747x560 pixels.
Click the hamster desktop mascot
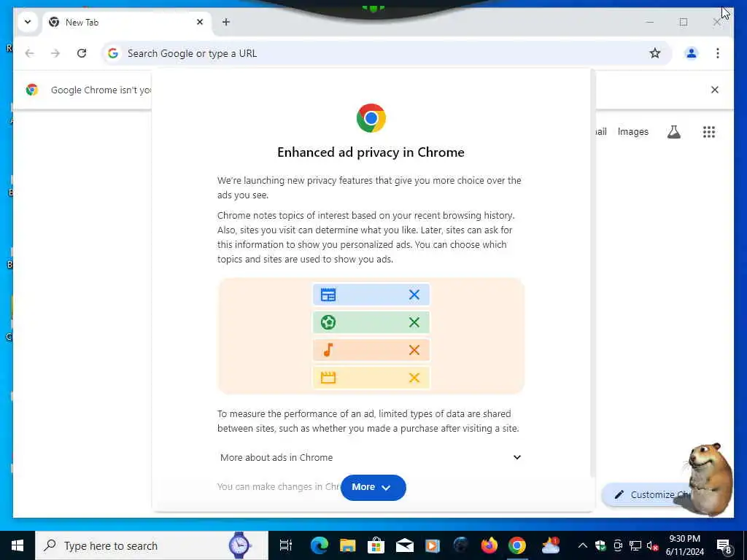point(710,478)
